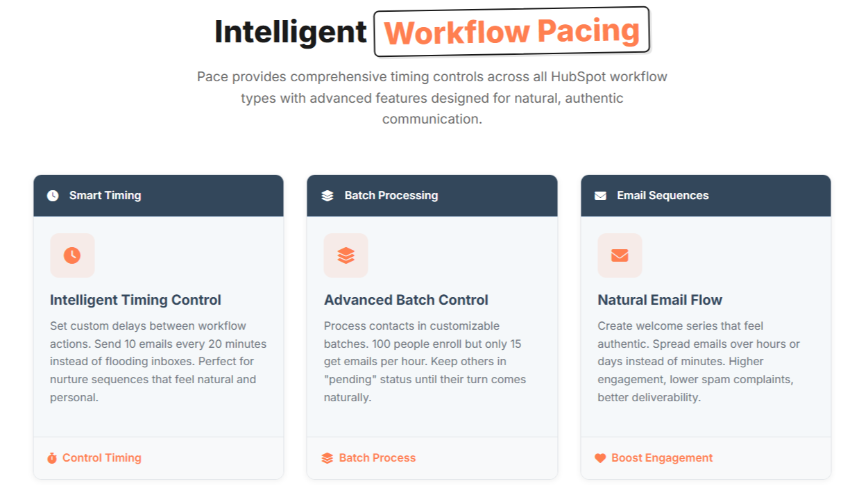Click the timer icon beside Control Timing
The image size is (868, 488).
click(52, 457)
